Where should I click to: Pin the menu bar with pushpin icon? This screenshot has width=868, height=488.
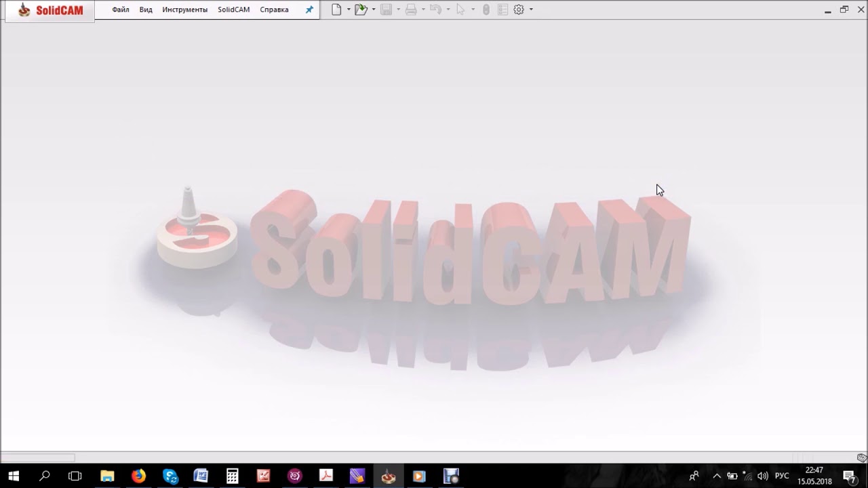point(309,9)
